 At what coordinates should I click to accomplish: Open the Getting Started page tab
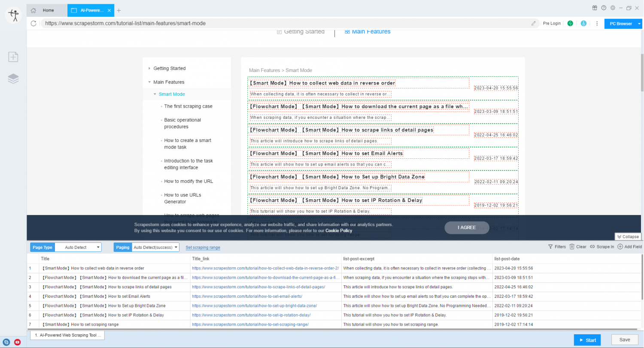pos(301,32)
